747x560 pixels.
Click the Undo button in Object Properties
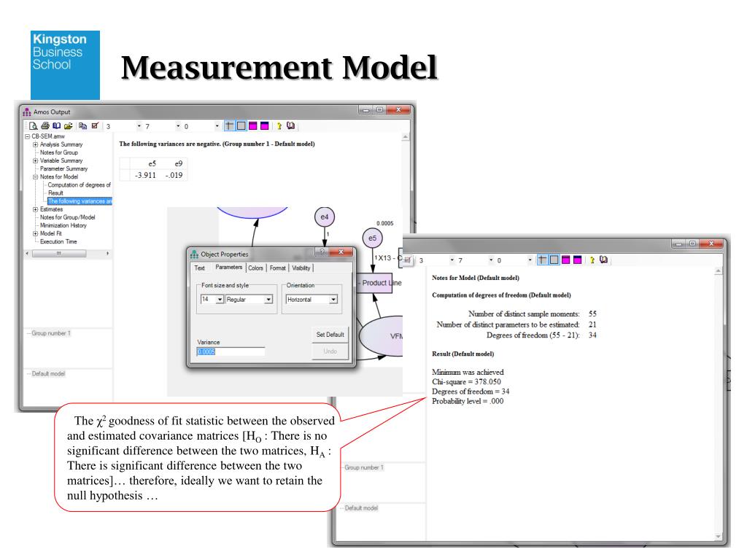point(330,351)
